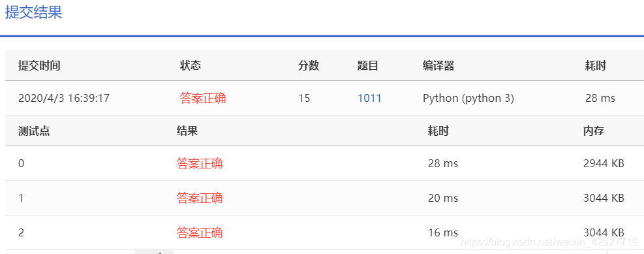The image size is (644, 254).
Task: Click the 测试点 column header
Action: pyautogui.click(x=34, y=131)
